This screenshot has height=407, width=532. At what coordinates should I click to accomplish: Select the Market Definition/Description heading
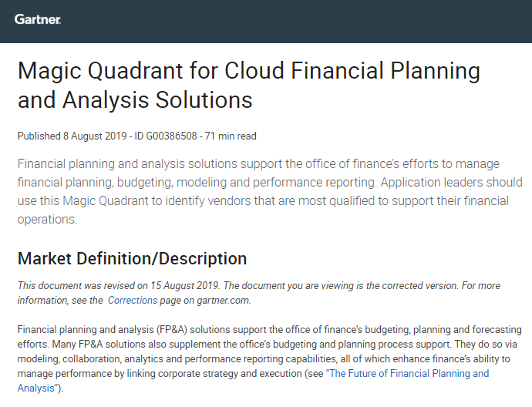(x=132, y=258)
